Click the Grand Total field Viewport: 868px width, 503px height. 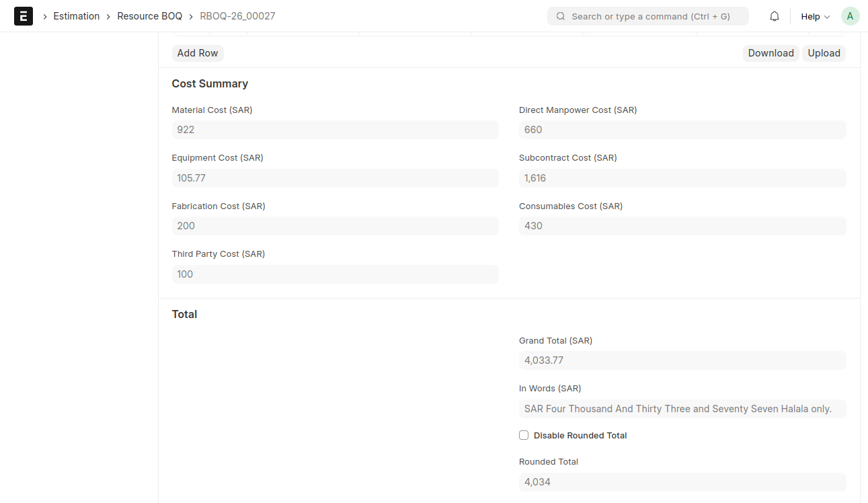(x=682, y=360)
